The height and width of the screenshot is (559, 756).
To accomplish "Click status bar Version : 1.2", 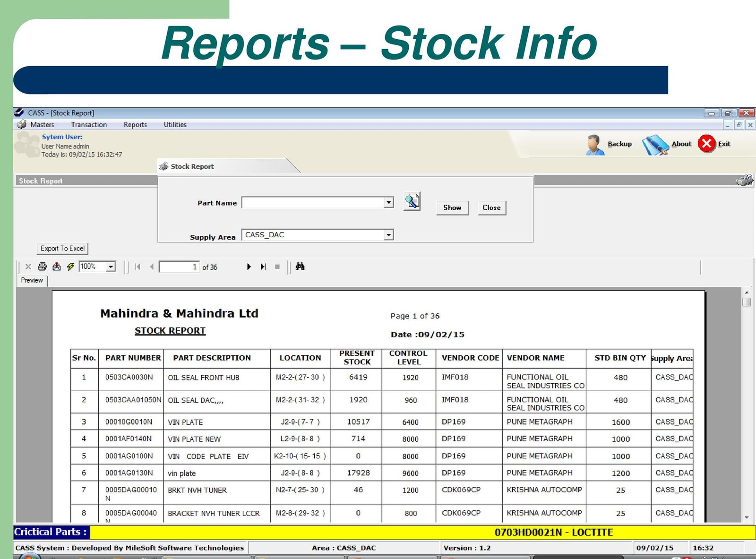I will click(x=467, y=548).
